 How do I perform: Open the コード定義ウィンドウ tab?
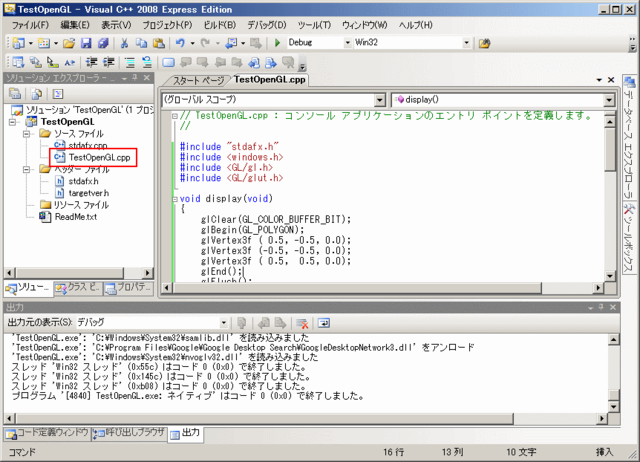[x=47, y=433]
